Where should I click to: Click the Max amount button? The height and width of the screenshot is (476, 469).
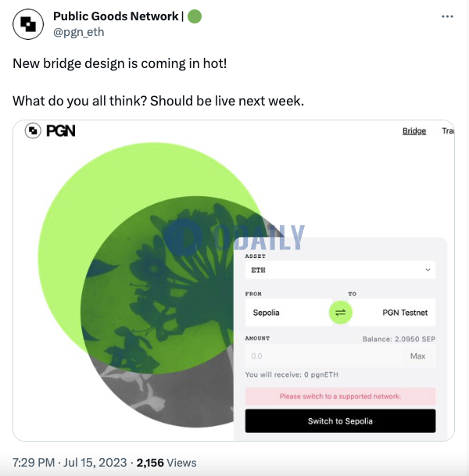click(417, 356)
